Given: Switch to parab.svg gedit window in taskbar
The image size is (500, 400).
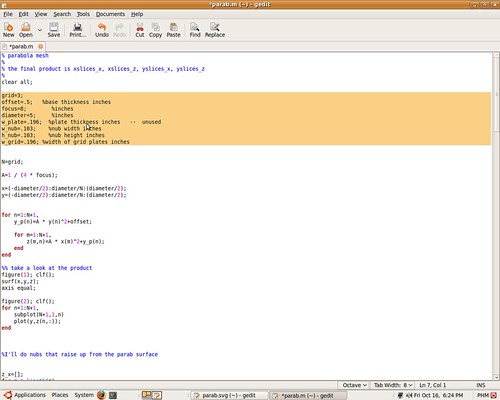Looking at the screenshot, I should coord(229,395).
